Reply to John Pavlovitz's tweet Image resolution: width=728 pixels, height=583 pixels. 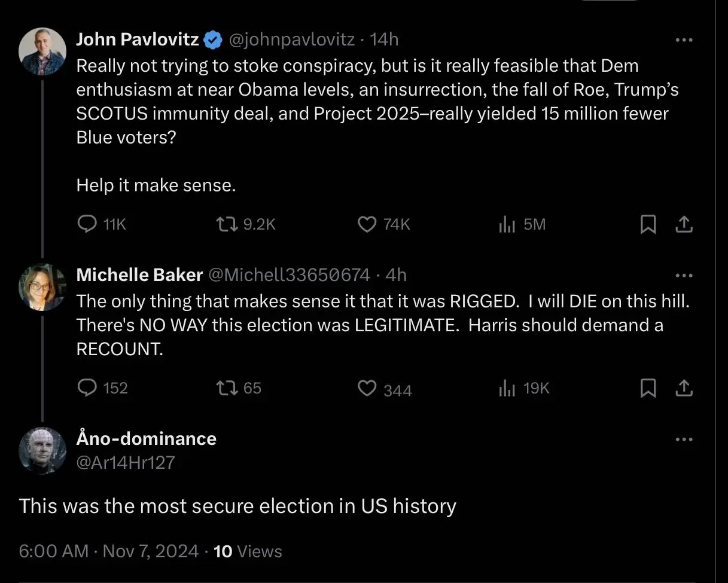pyautogui.click(x=88, y=224)
